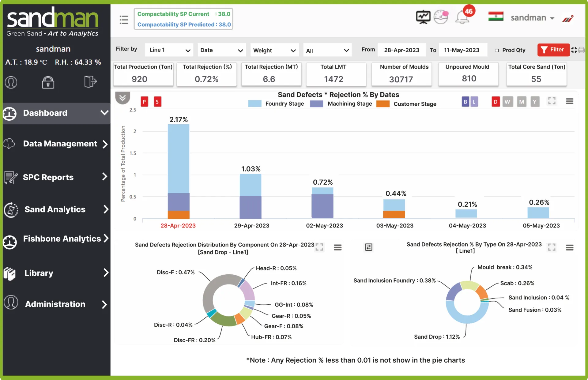588x380 pixels.
Task: Open the monitor chart icon in header
Action: coord(423,17)
